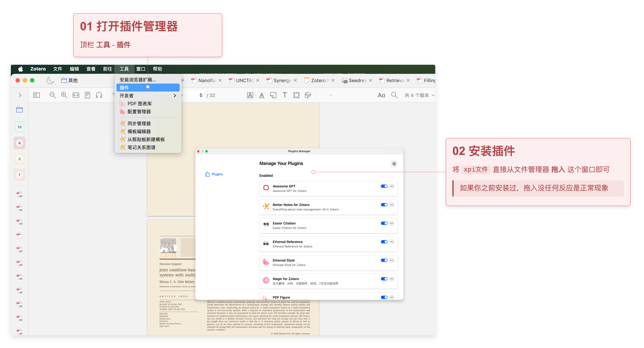Open the Apple menu
Image resolution: width=644 pixels, height=348 pixels.
click(21, 69)
